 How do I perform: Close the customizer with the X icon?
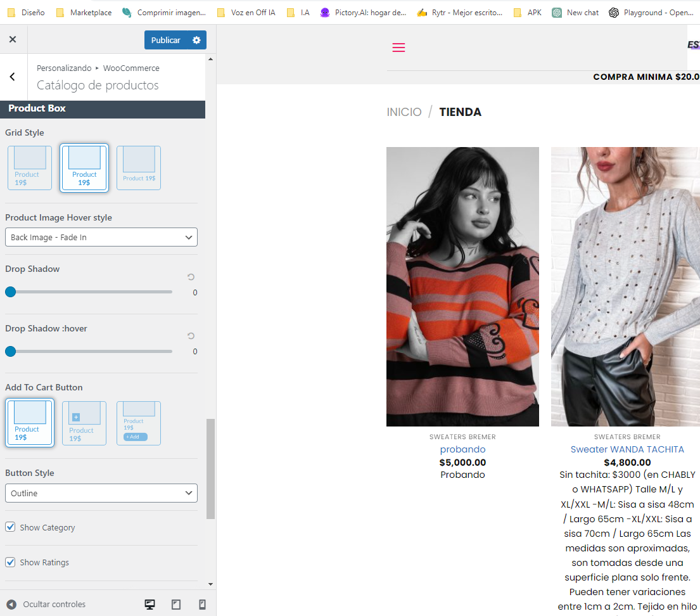(x=13, y=39)
